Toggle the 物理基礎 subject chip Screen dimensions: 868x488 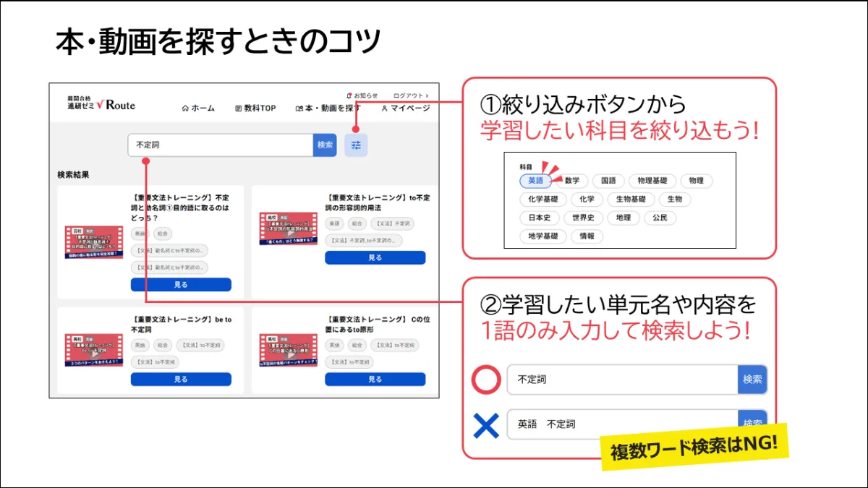(652, 181)
